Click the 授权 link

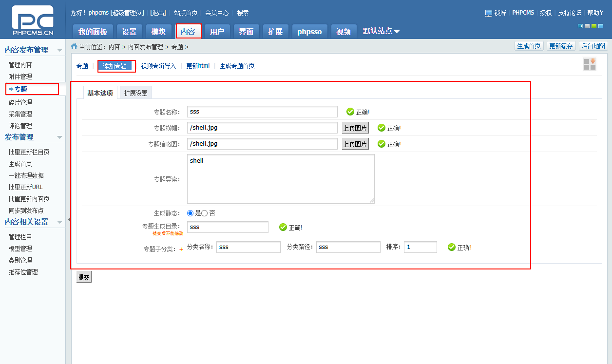click(x=546, y=13)
